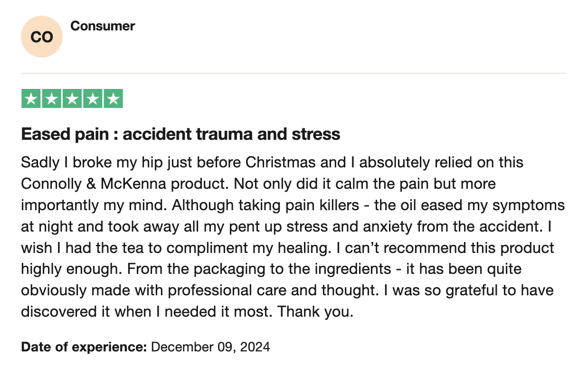Click the second green rating star
This screenshot has width=588, height=369.
52,98
